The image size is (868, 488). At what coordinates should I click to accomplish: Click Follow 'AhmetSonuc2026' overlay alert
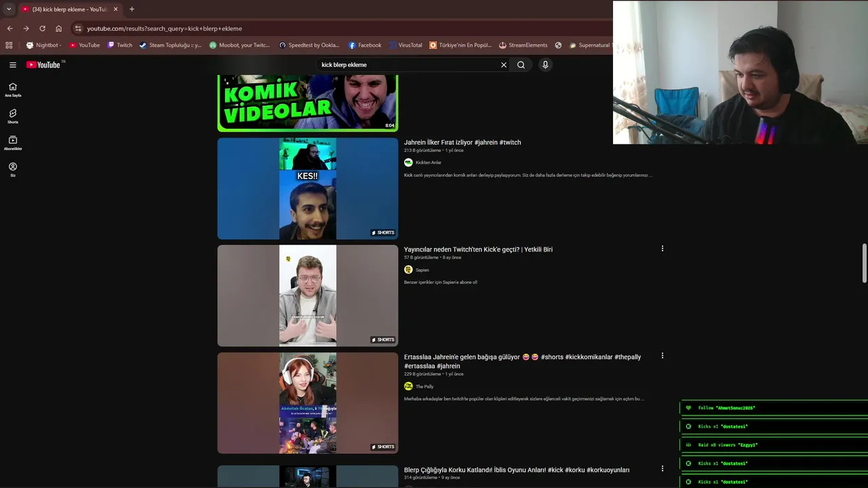[774, 408]
